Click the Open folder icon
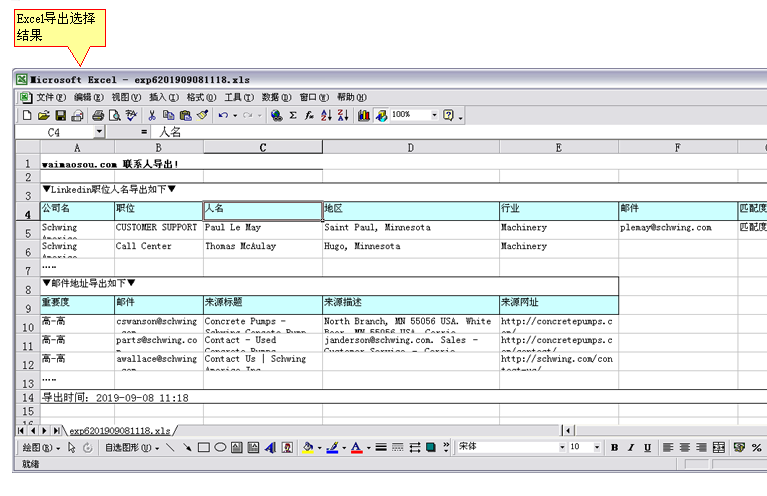 click(x=44, y=115)
